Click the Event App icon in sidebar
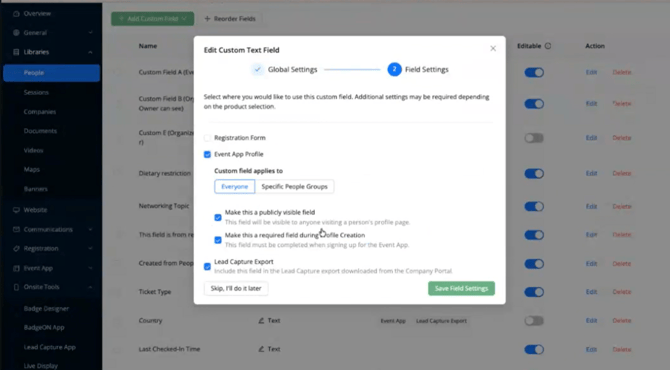 coord(16,268)
